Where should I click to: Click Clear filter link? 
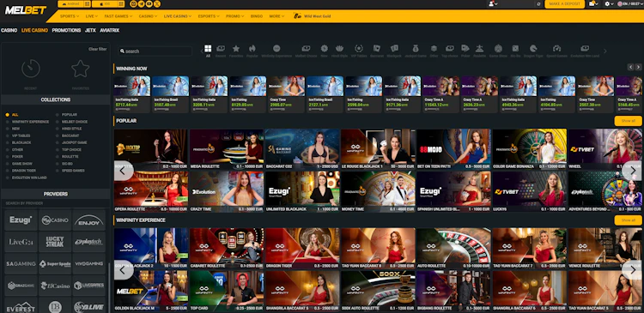pos(97,49)
